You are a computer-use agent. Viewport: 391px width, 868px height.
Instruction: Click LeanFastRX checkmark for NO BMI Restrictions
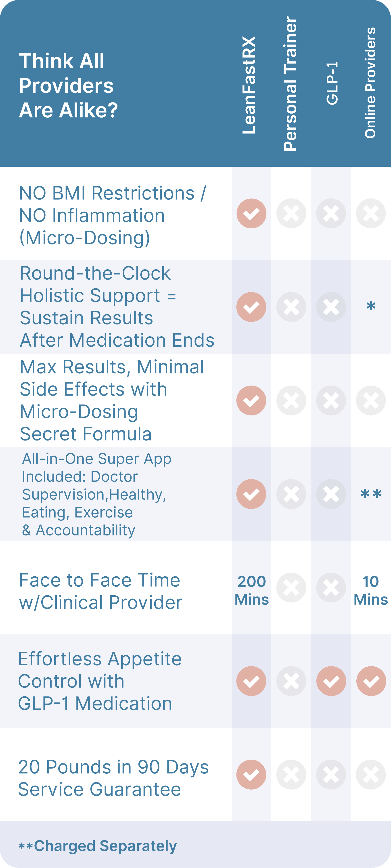point(251,213)
